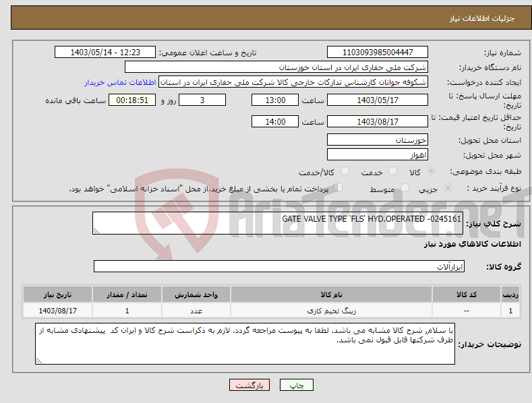Click the goods group field ابزارآلات

tap(279, 266)
